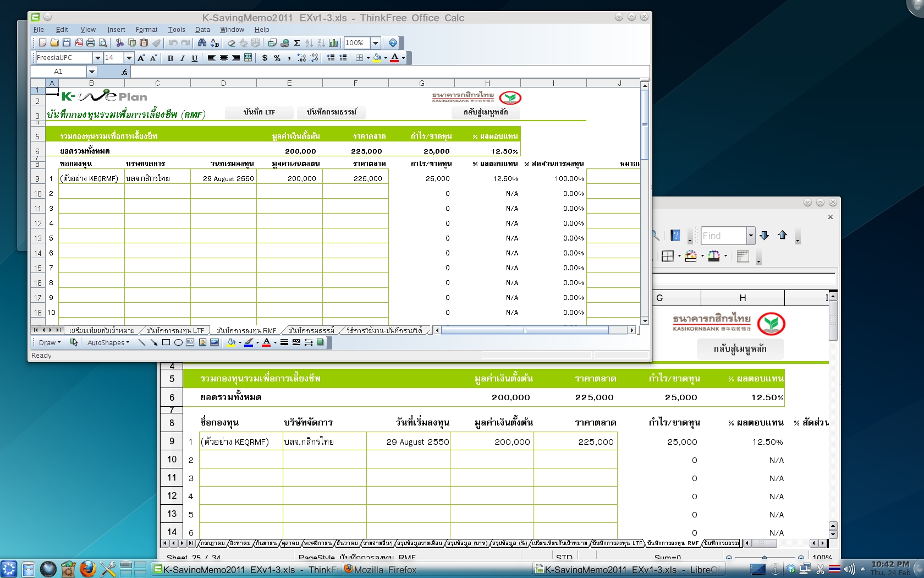The height and width of the screenshot is (578, 924).
Task: Toggle Italic formatting
Action: click(x=183, y=58)
